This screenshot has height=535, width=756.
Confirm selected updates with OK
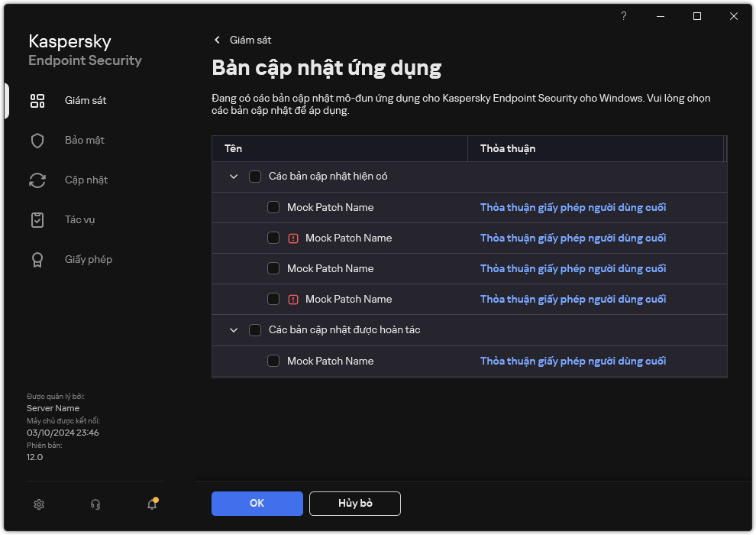(257, 503)
